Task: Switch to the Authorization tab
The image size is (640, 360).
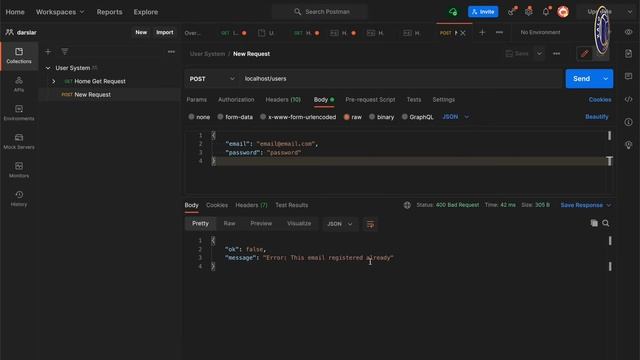Action: pos(236,100)
